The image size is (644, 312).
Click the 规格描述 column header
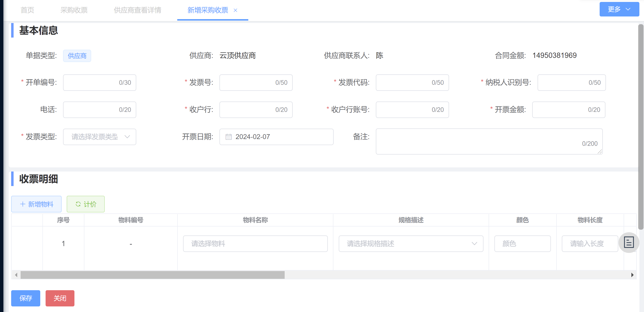pos(411,220)
